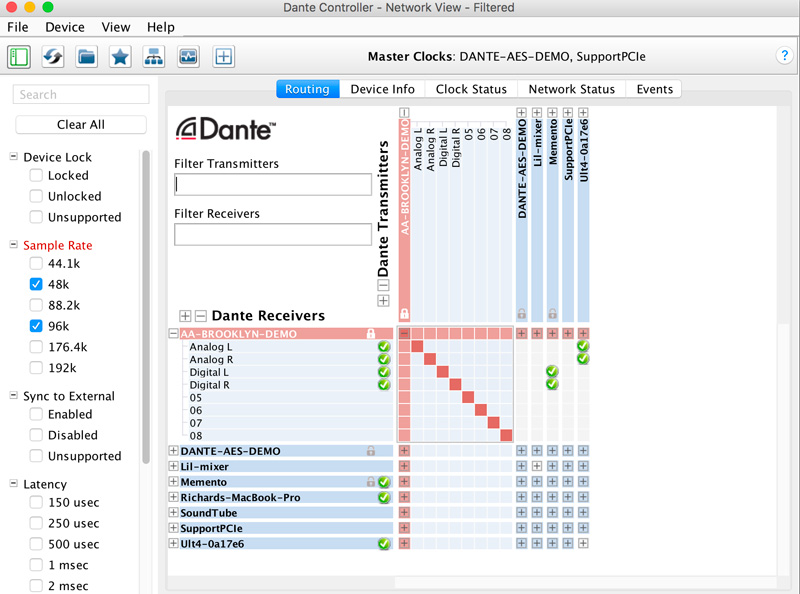Expand all receivers using plus beside Dante Receivers
800x594 pixels.
(185, 316)
